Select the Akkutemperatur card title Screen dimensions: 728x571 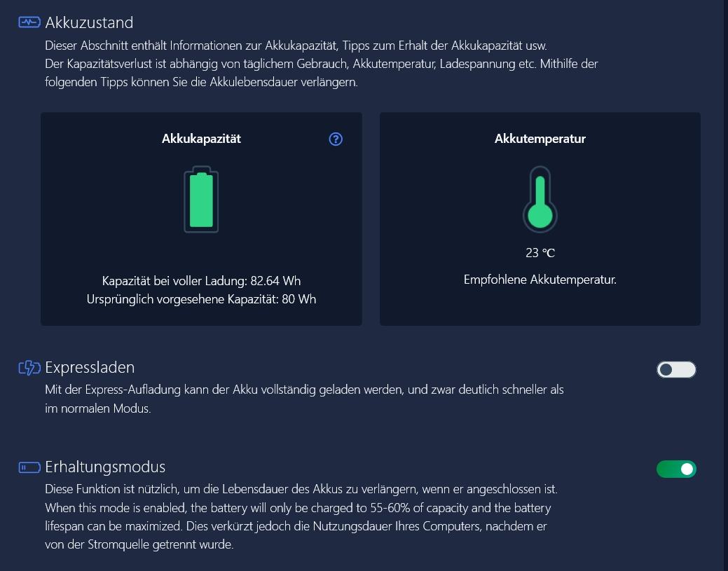pos(540,139)
